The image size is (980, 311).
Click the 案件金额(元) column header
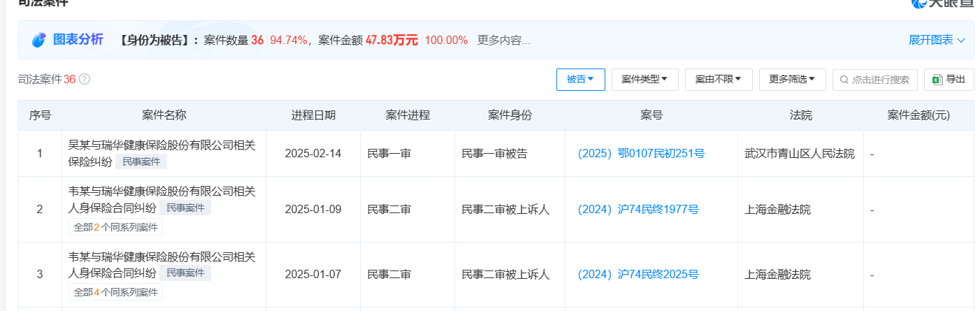point(918,115)
